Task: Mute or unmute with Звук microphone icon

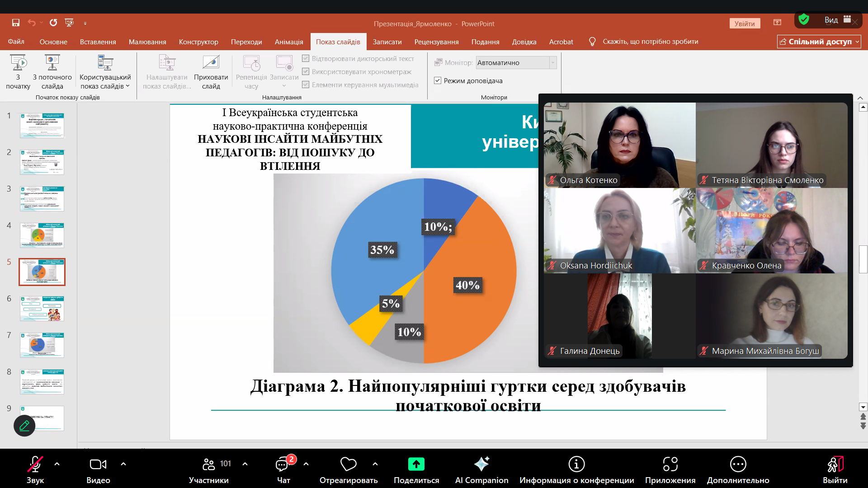Action: tap(35, 464)
